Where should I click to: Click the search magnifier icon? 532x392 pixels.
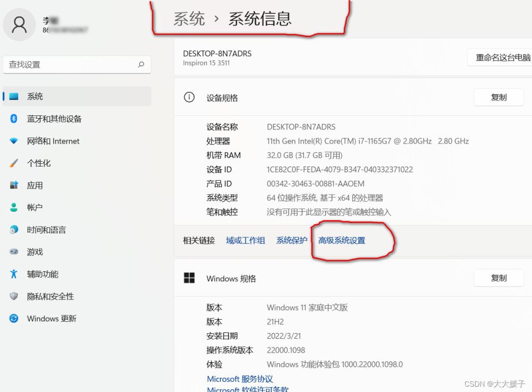pos(141,64)
